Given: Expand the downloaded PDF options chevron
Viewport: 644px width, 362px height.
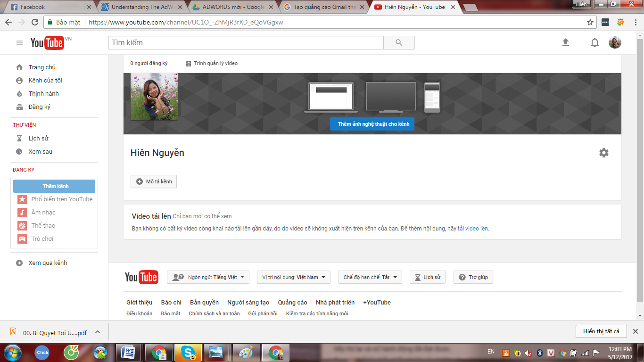Looking at the screenshot, I should click(98, 332).
